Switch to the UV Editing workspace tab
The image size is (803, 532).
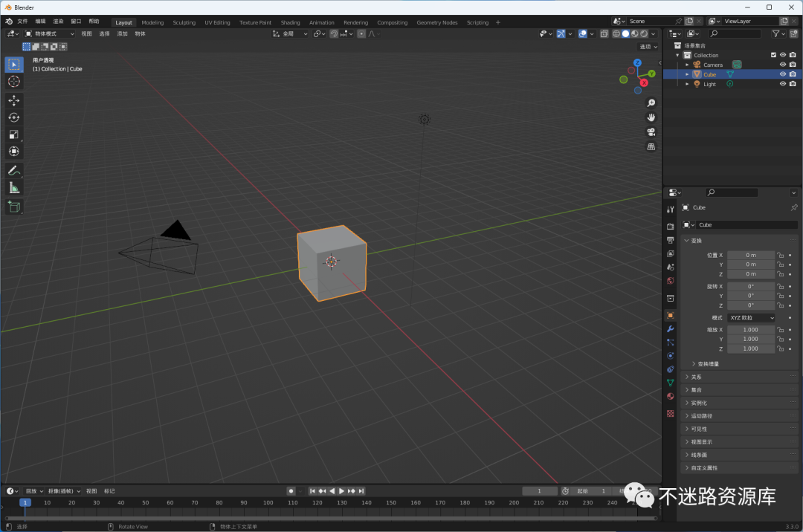coord(217,22)
